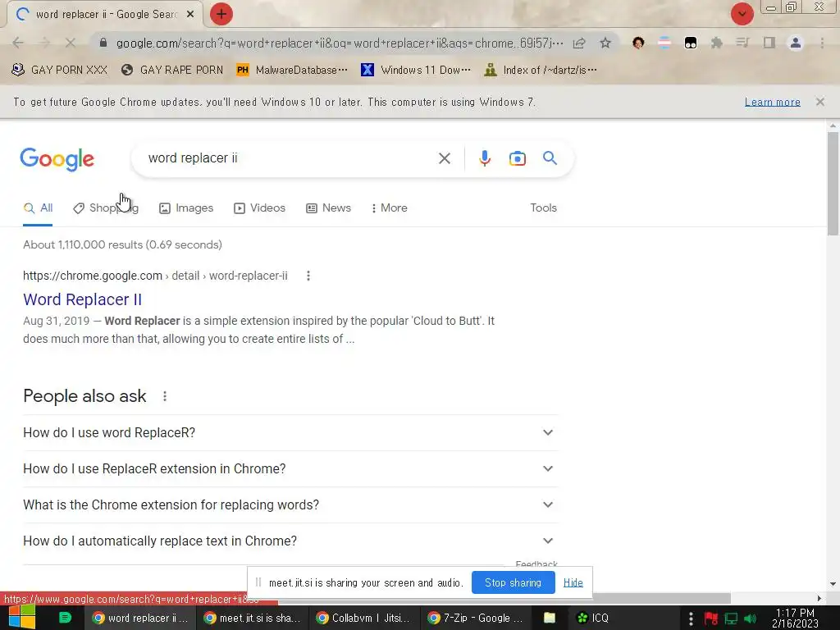Toggle the Chrome side panel
Viewport: 840px width, 630px height.
point(769,43)
